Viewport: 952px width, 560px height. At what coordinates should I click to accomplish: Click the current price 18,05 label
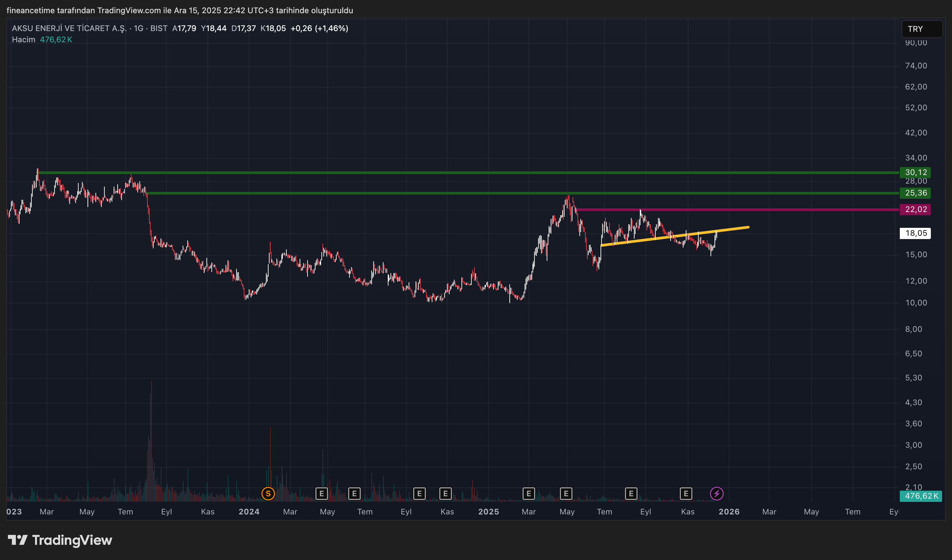915,233
